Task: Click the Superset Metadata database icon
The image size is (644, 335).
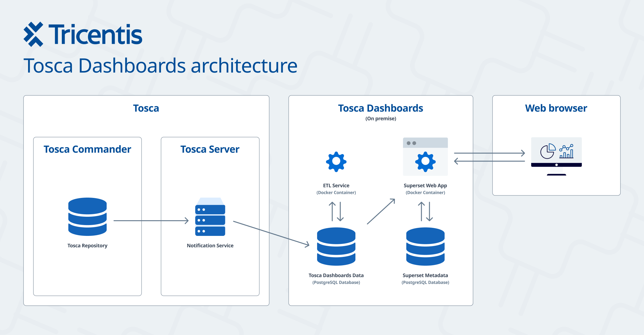Action: [425, 246]
